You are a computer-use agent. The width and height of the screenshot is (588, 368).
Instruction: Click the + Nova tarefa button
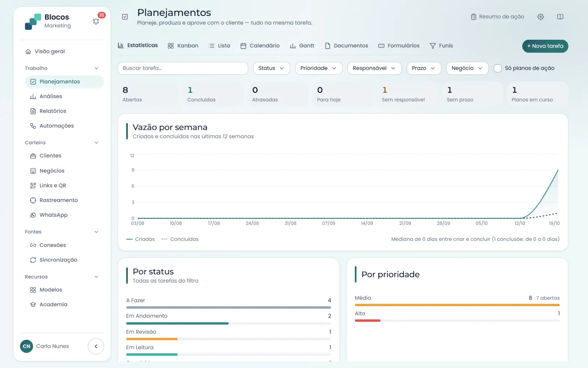click(x=545, y=46)
